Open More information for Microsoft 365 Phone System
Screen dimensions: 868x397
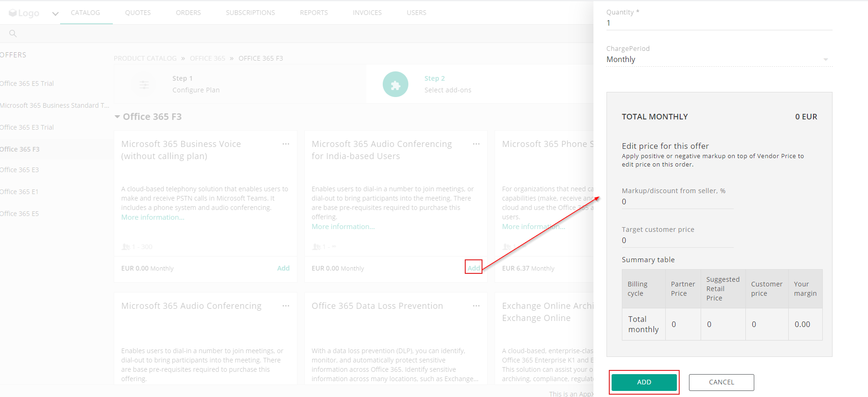point(533,227)
